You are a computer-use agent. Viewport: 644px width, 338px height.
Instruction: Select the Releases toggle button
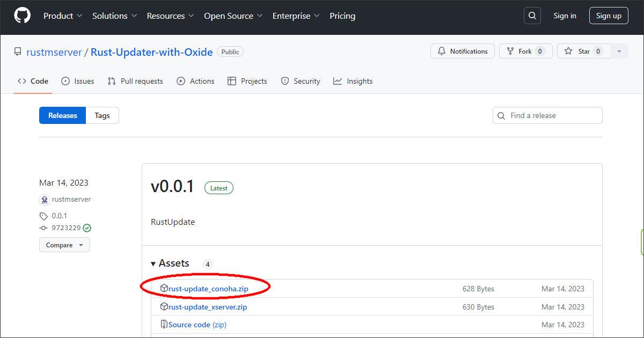(x=62, y=115)
